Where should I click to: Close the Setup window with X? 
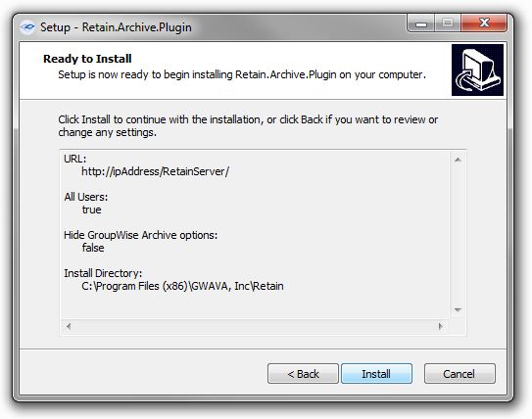coord(484,23)
